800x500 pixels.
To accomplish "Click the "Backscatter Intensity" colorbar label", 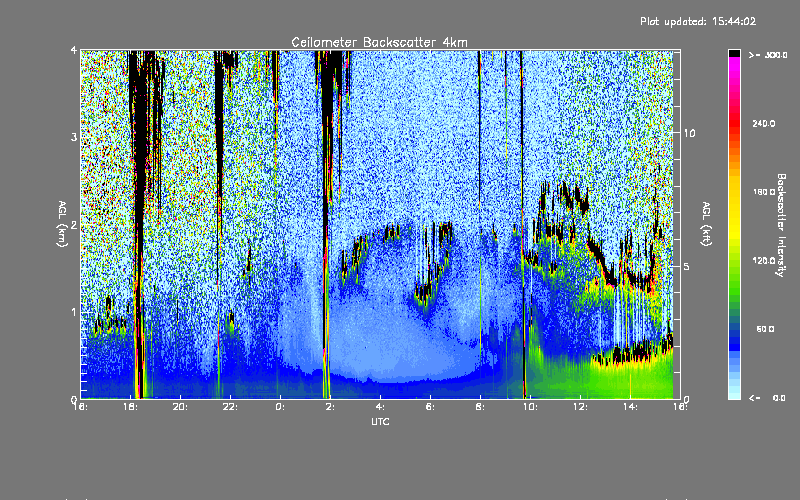I will 781,225.
